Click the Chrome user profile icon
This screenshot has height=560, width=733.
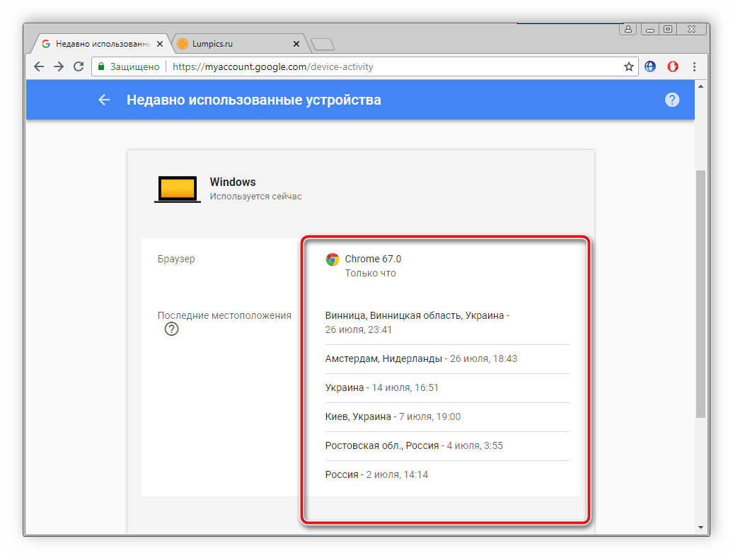click(628, 29)
